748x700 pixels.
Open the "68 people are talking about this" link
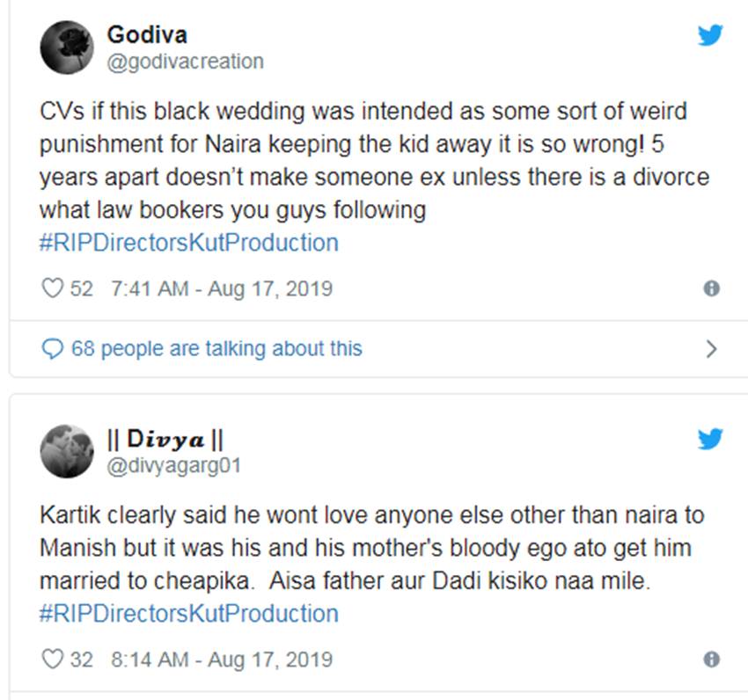tap(216, 349)
